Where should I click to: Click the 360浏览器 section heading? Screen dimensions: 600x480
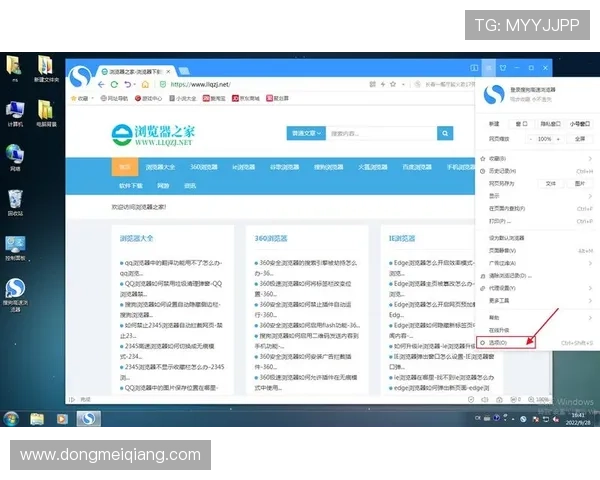coord(271,238)
